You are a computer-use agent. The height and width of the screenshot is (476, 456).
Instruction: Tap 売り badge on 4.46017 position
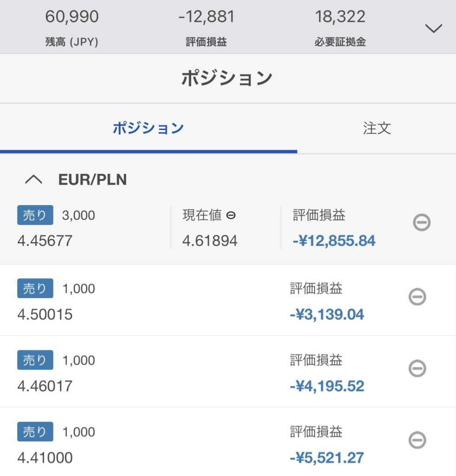coord(35,360)
